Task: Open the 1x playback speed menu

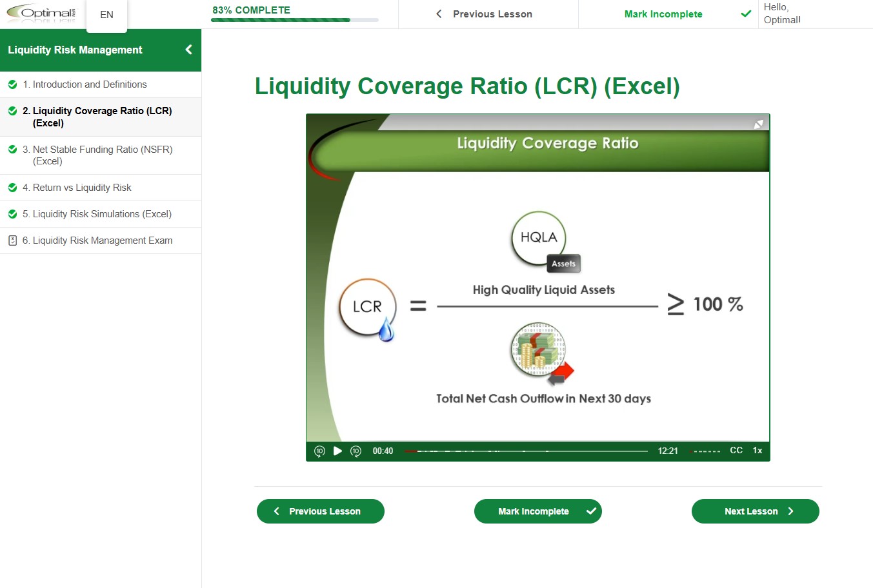Action: [x=758, y=450]
